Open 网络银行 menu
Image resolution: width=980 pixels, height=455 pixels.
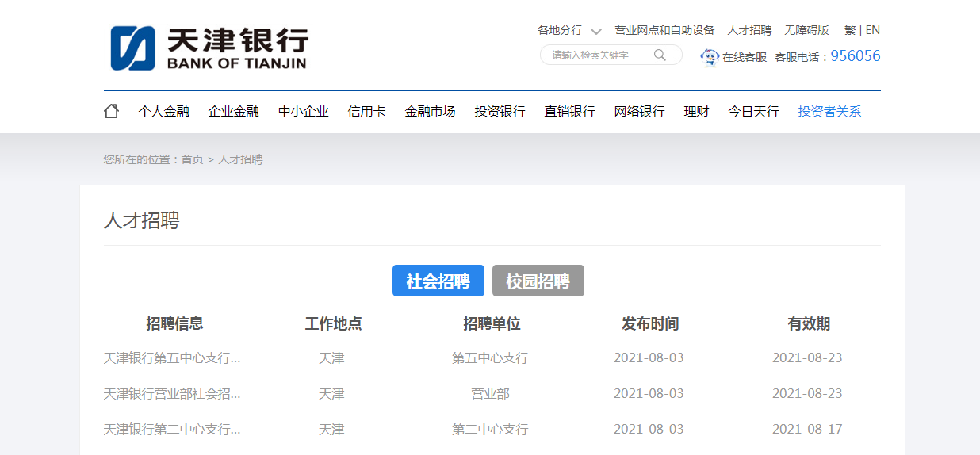[x=639, y=112]
